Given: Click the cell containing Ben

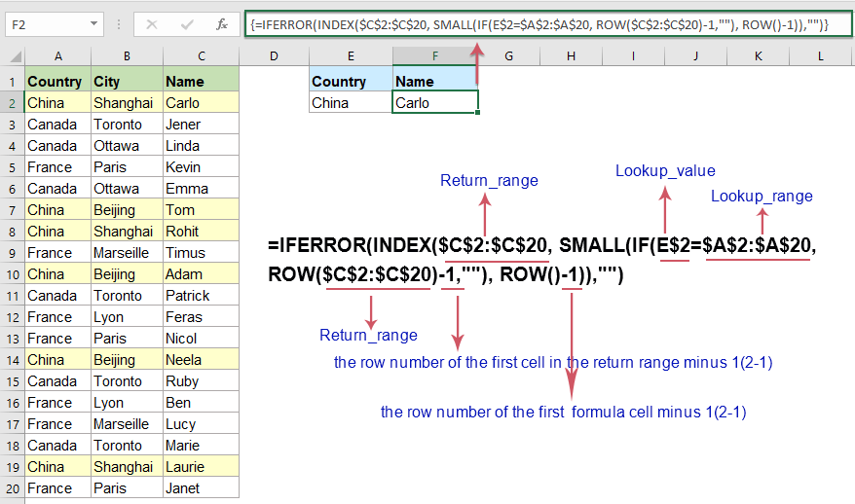Looking at the screenshot, I should (202, 403).
